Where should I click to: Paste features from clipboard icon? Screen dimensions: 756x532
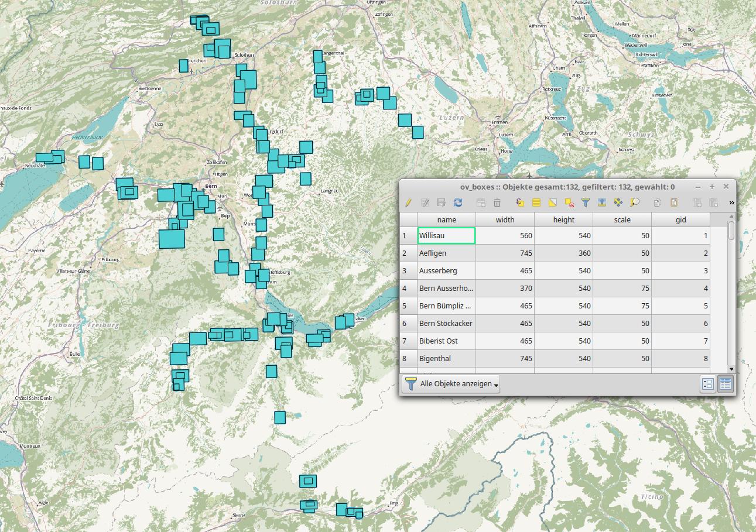(674, 202)
